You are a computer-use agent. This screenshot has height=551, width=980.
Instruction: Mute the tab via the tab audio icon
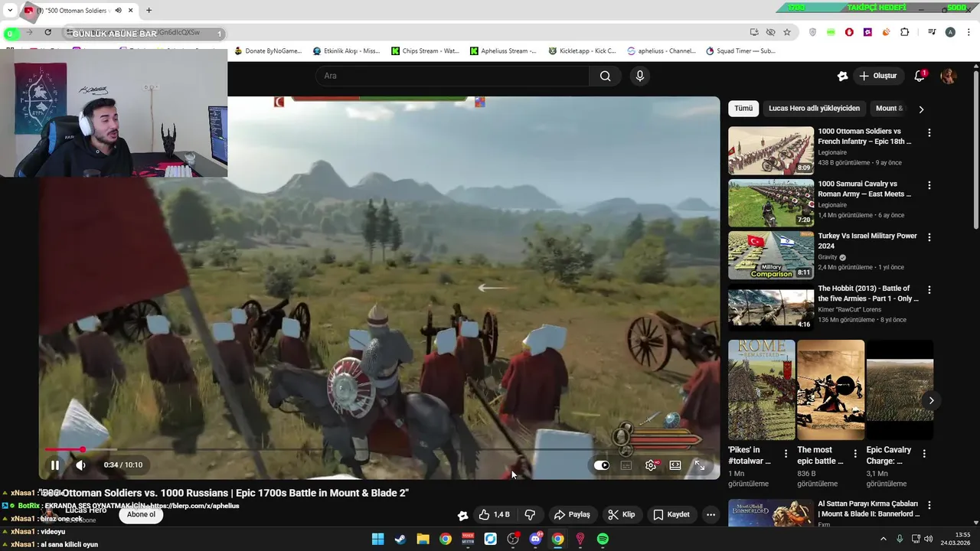coord(118,11)
